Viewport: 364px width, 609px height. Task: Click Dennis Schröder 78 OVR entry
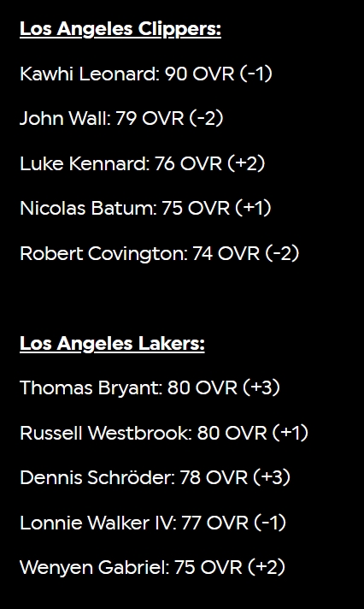click(156, 478)
